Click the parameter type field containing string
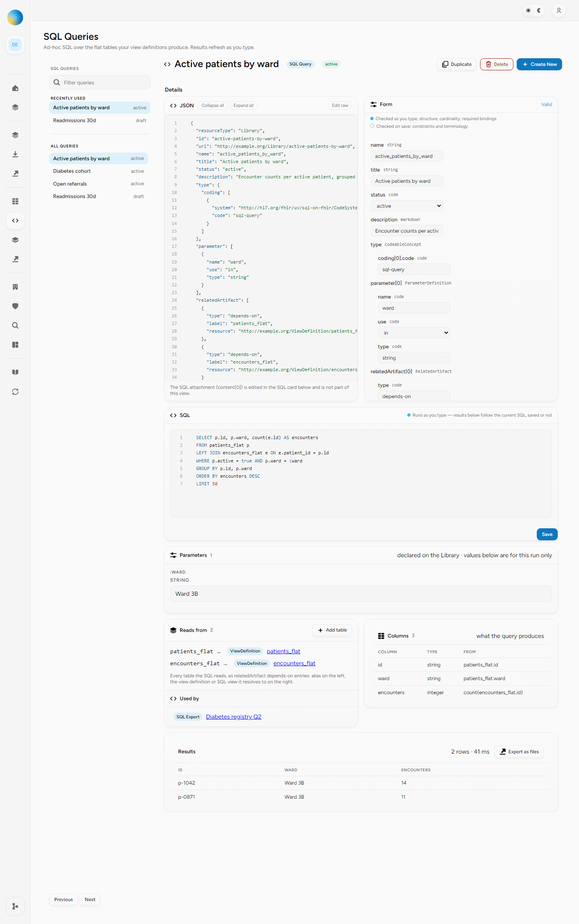Screen dimensions: 579x924 coord(414,358)
